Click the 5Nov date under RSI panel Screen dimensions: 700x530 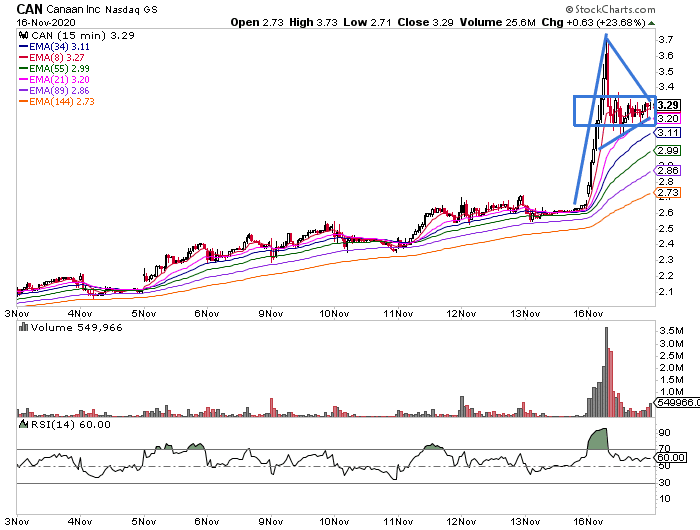coord(144,522)
